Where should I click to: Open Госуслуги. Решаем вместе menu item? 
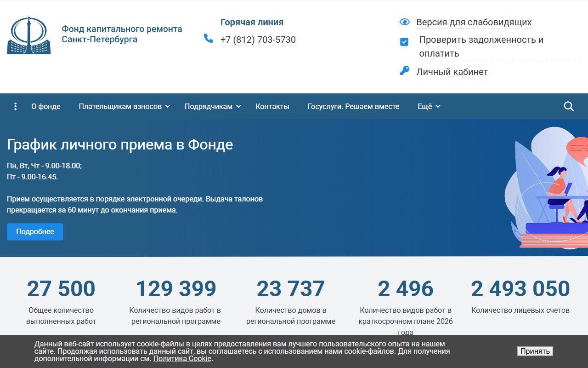[x=353, y=106]
